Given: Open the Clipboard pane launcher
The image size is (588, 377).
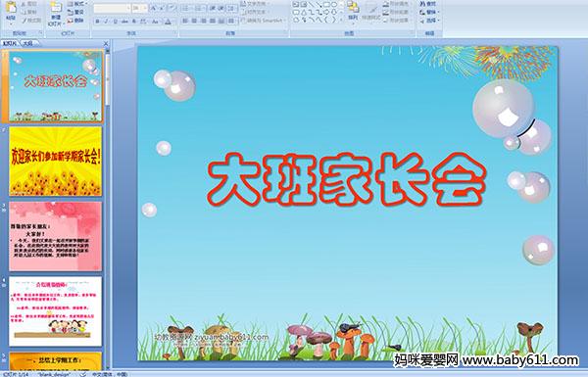Looking at the screenshot, I should coord(40,33).
